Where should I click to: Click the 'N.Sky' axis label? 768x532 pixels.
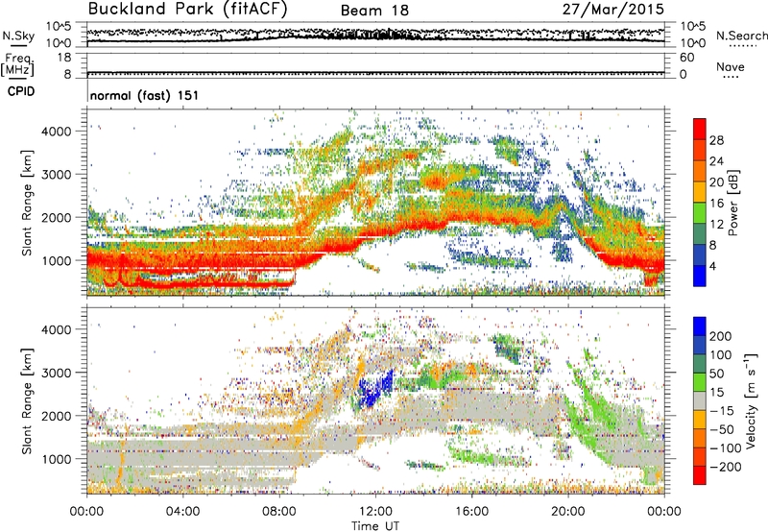tap(18, 36)
